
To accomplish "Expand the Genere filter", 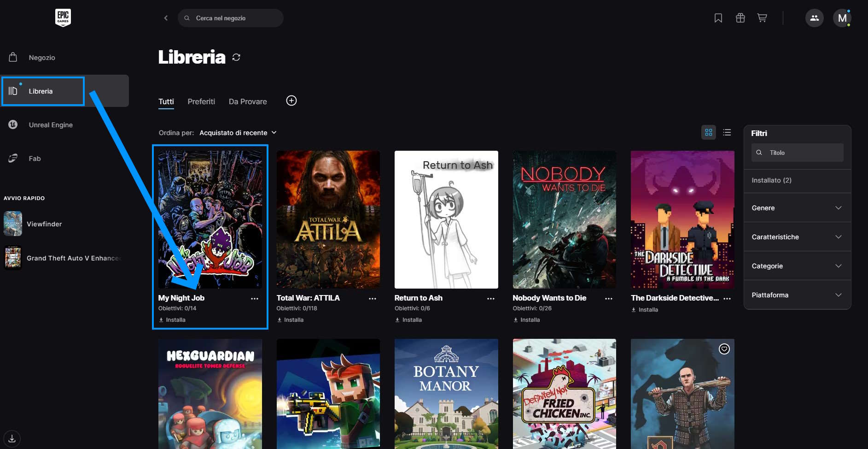I will 797,208.
